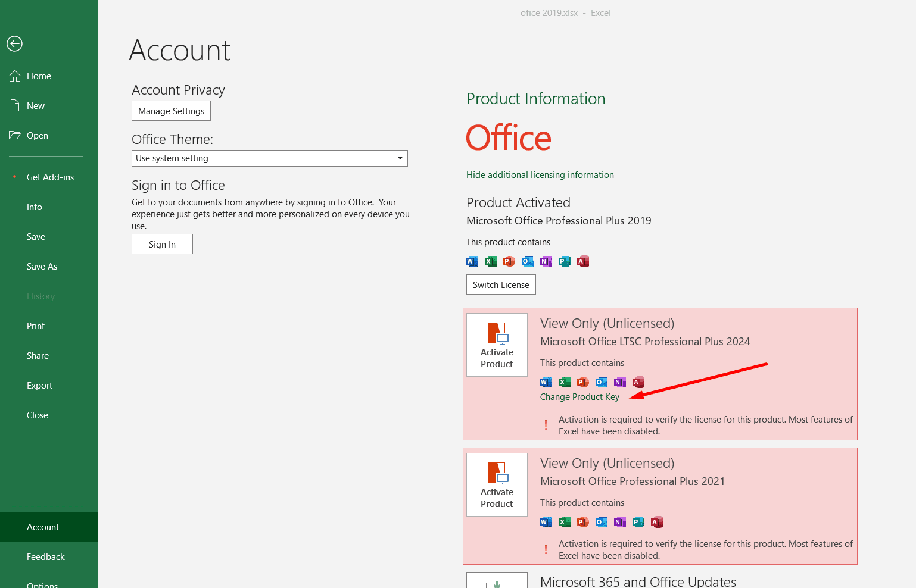
Task: Click Activate Product for Office LTSC 2024
Action: [x=497, y=345]
